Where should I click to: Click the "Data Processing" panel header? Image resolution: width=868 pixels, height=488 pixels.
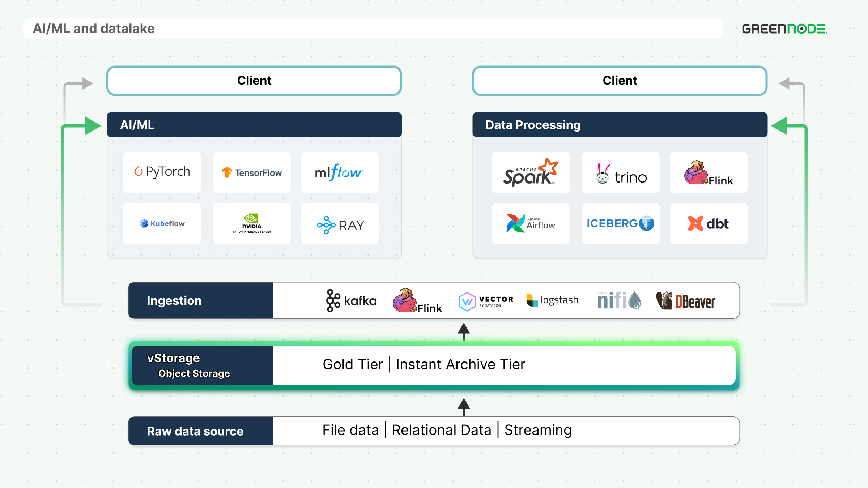(620, 125)
